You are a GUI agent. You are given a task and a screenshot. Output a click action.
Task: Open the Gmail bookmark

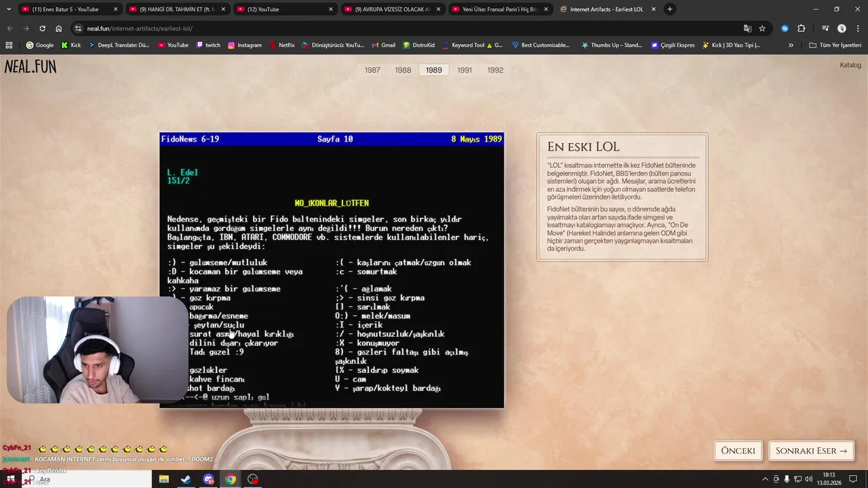tap(383, 45)
